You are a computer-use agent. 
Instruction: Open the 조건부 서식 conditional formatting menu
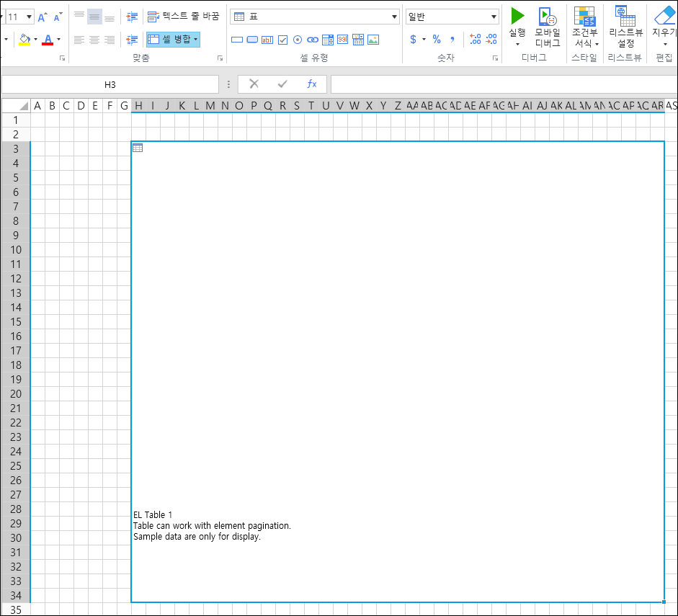pos(585,27)
